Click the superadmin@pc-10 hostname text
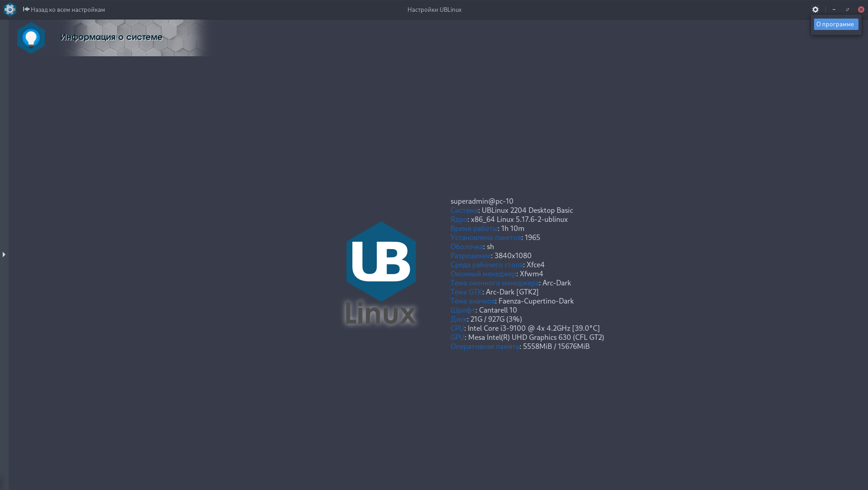868x490 pixels. pos(482,201)
